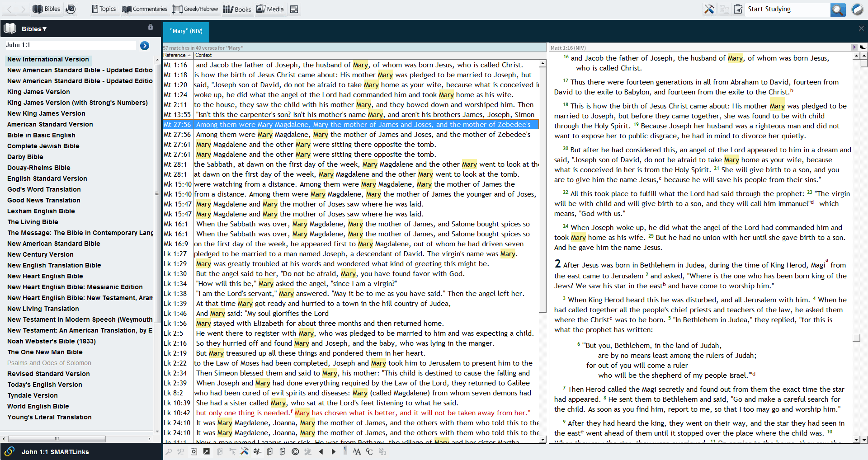
Task: Click the layout panels icon after Media
Action: pos(294,9)
